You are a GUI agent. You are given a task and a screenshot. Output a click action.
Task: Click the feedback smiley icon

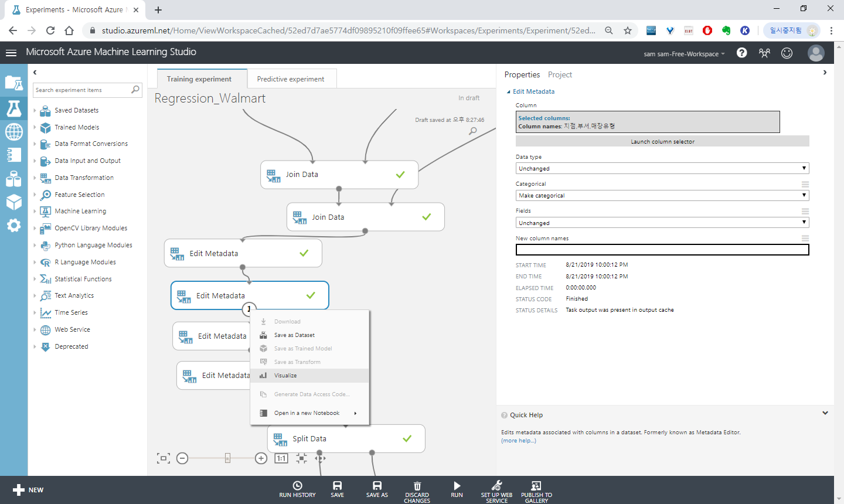click(787, 53)
